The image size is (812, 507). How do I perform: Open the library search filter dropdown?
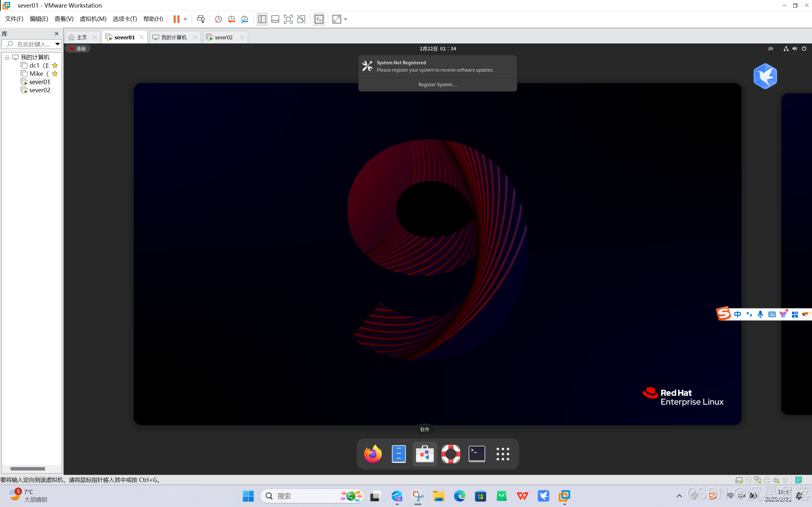coord(57,44)
